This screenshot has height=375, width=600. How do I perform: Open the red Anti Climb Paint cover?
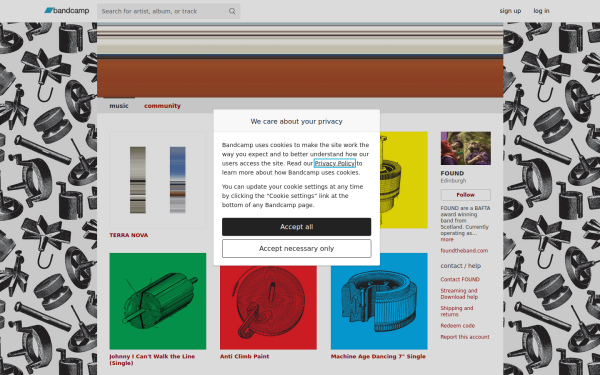coord(268,307)
